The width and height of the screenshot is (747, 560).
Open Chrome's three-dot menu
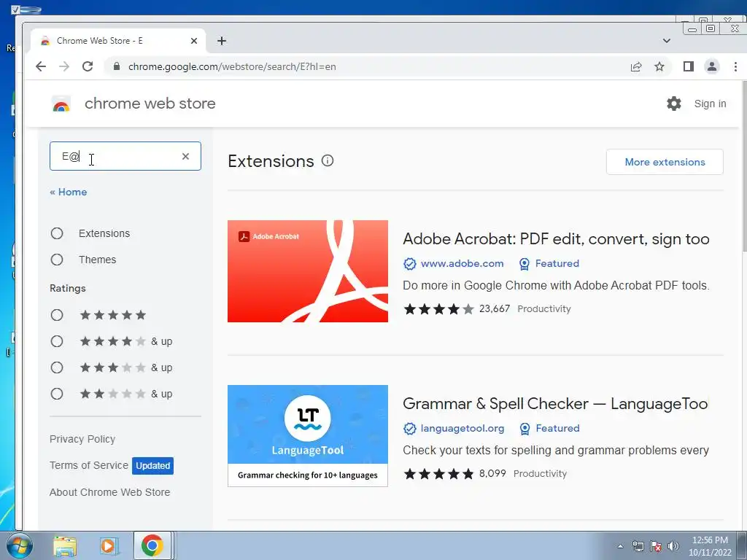735,66
